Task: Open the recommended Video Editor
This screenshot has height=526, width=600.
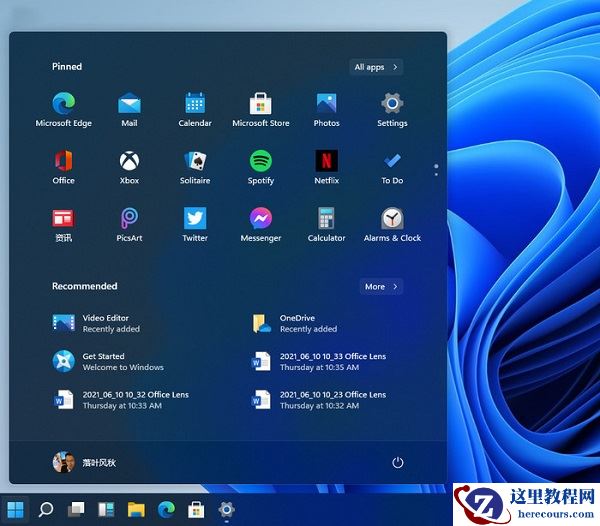Action: pyautogui.click(x=97, y=323)
